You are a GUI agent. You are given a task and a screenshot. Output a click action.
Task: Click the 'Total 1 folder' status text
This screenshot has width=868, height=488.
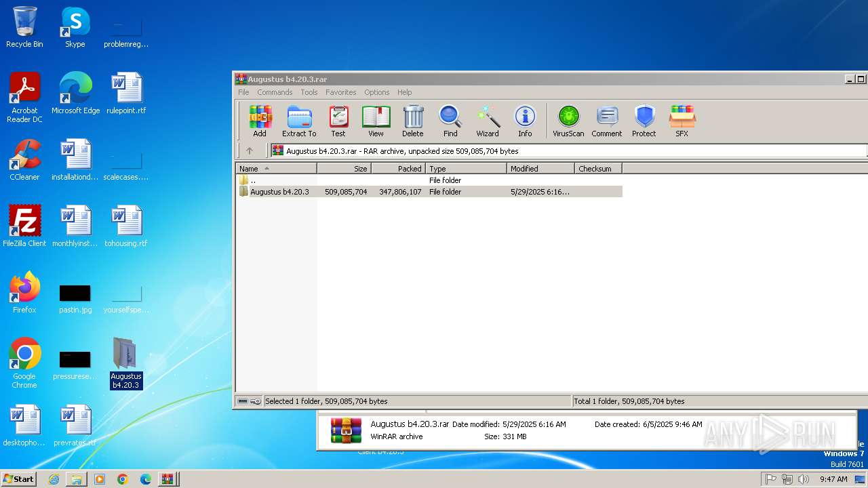click(629, 401)
